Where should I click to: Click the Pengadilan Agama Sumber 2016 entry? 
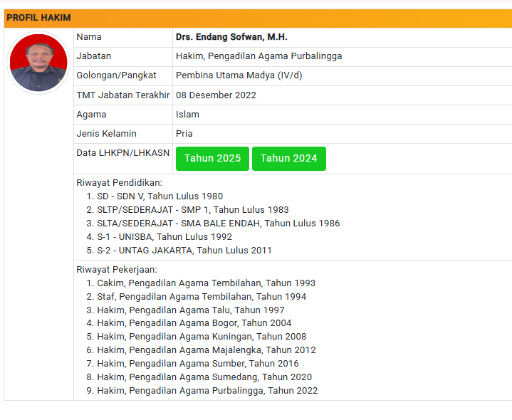(198, 364)
